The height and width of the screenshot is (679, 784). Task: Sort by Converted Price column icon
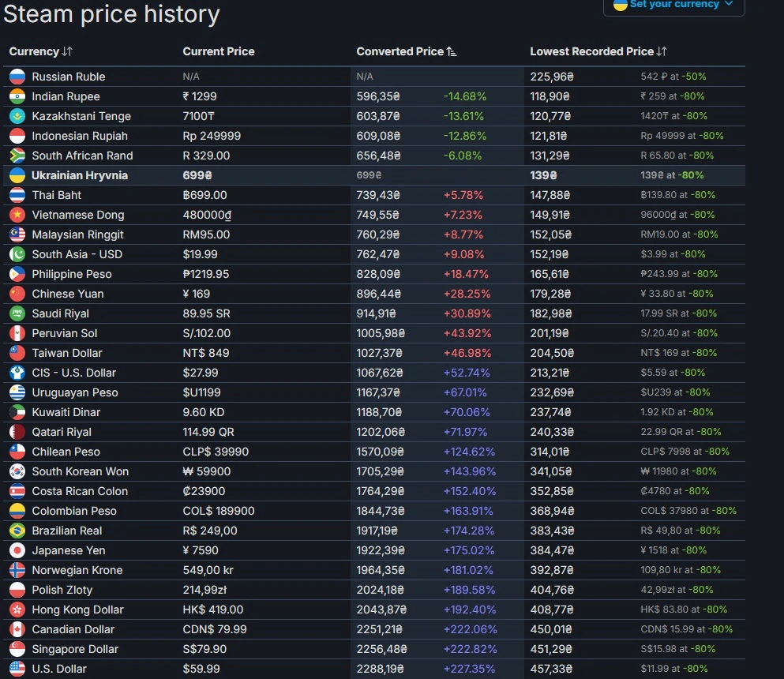click(x=452, y=51)
